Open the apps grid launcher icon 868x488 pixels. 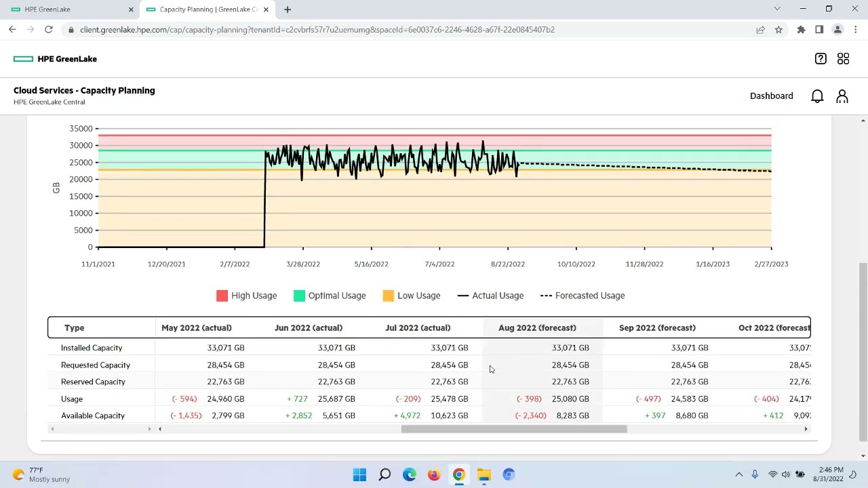843,59
